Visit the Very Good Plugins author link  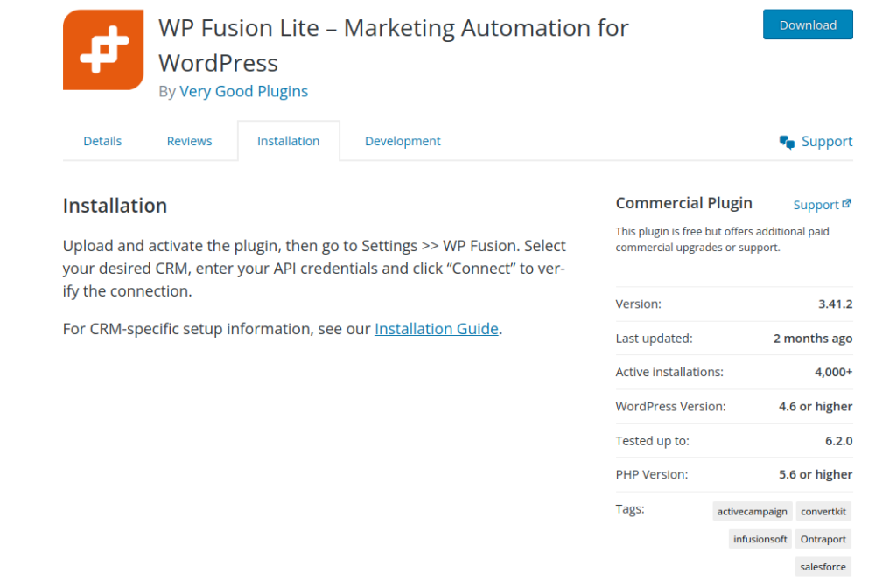[243, 91]
